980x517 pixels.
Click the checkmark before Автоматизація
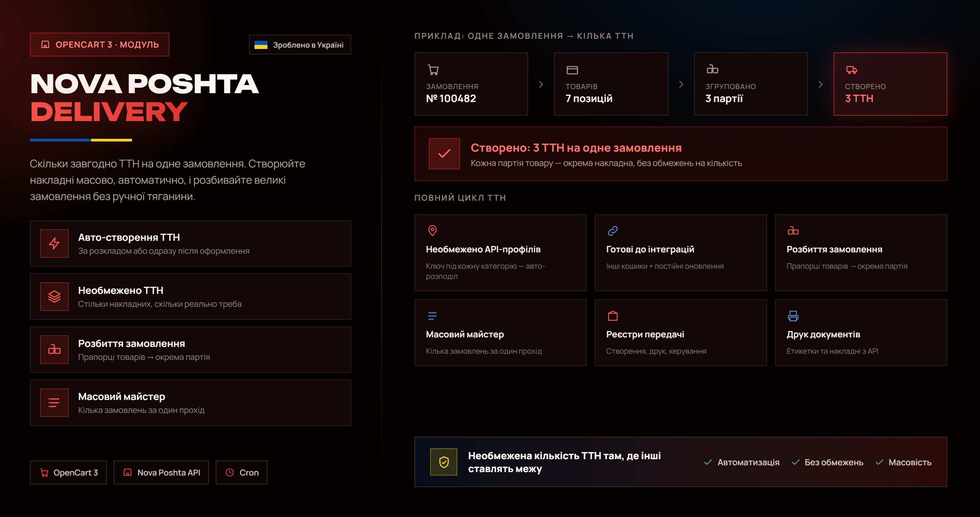(708, 462)
